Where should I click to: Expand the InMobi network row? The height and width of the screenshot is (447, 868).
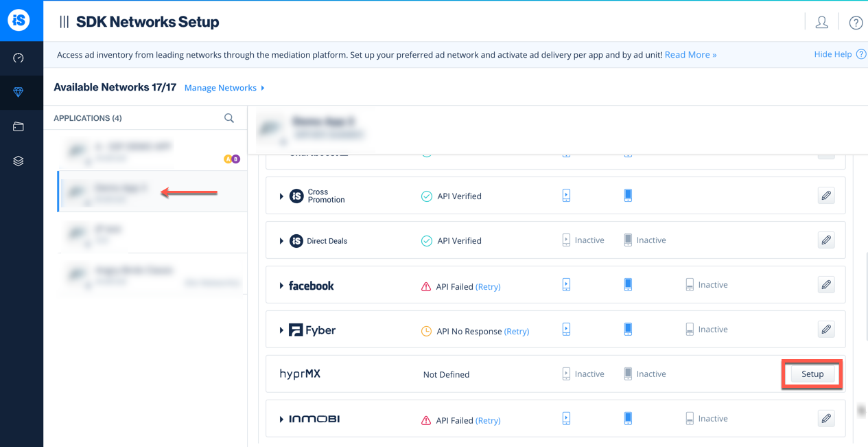(281, 419)
